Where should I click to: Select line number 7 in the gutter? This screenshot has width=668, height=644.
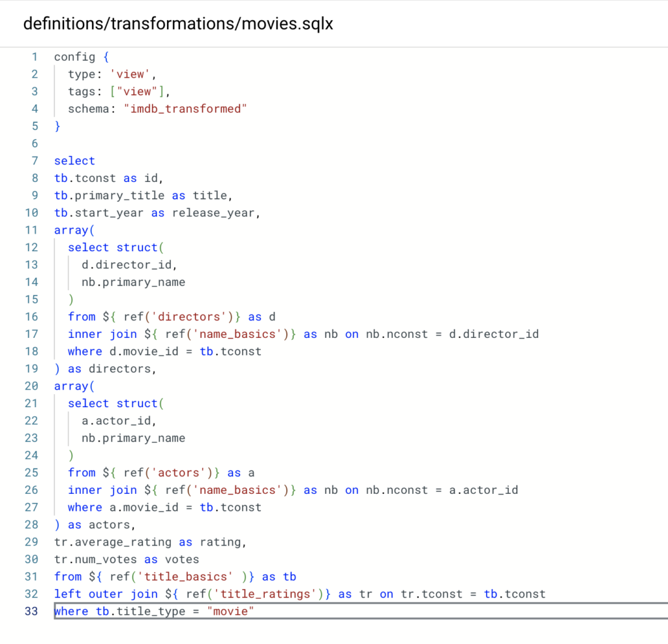(x=35, y=161)
